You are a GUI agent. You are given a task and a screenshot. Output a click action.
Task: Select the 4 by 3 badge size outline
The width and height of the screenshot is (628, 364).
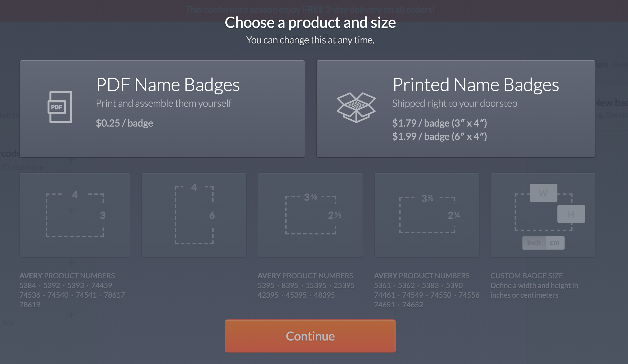pyautogui.click(x=75, y=215)
